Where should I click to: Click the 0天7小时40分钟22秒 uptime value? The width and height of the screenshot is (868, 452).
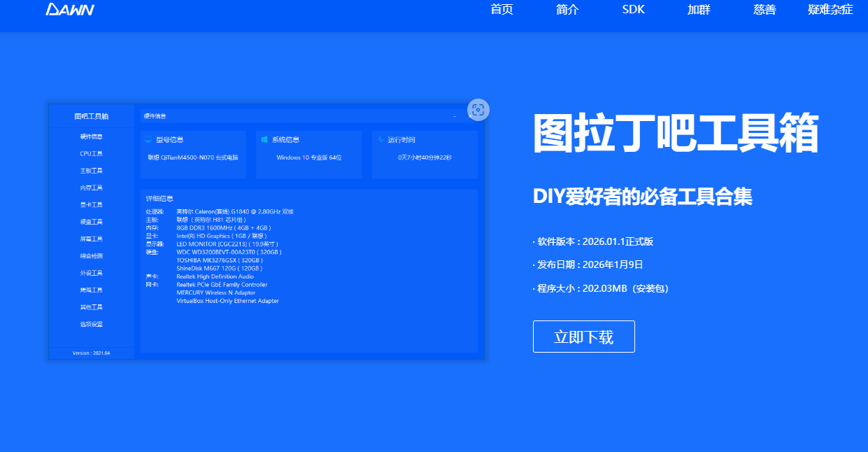click(425, 157)
